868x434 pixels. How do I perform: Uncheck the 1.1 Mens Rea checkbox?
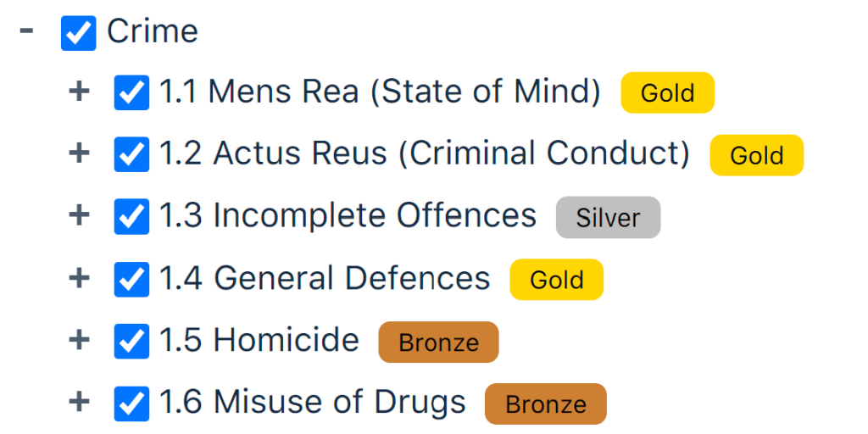coord(131,93)
